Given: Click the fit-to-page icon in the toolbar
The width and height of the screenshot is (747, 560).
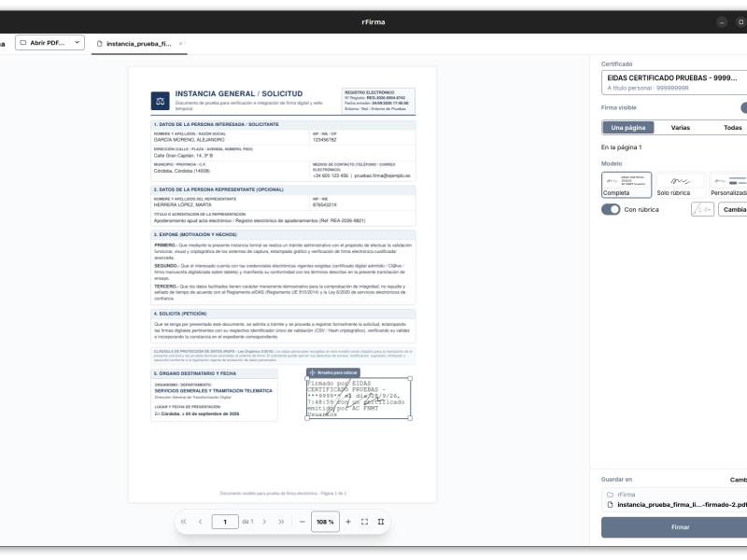Looking at the screenshot, I should point(364,522).
